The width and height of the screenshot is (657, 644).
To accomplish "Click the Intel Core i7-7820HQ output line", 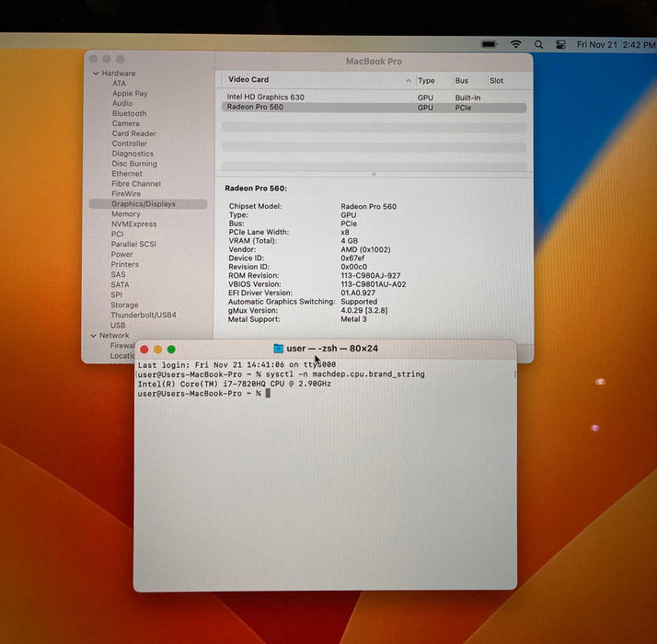I will (x=235, y=384).
